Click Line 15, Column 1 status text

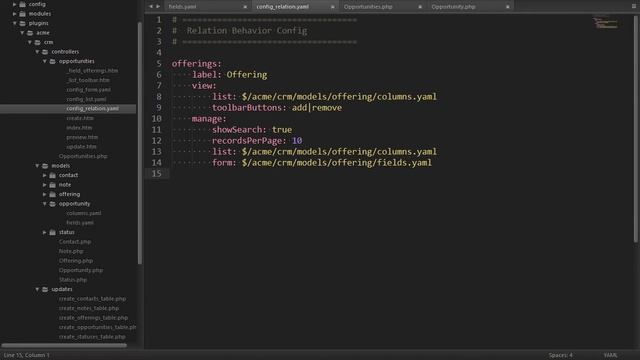point(27,355)
